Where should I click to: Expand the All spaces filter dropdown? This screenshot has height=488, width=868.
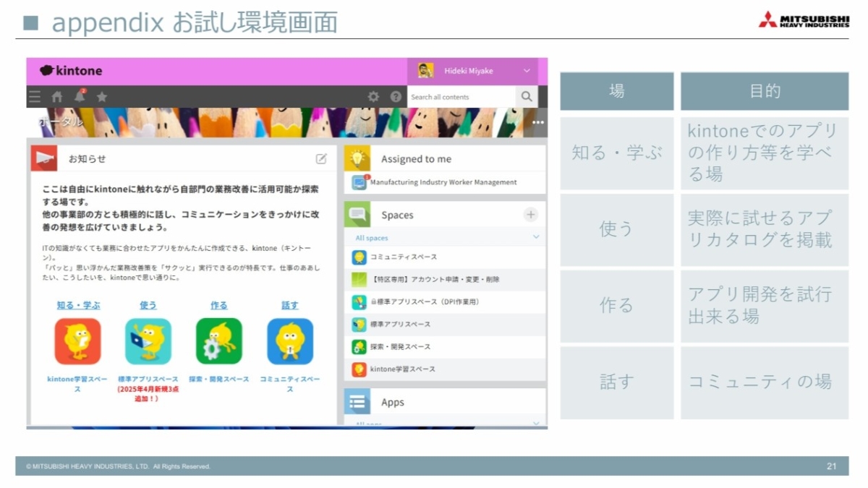536,237
